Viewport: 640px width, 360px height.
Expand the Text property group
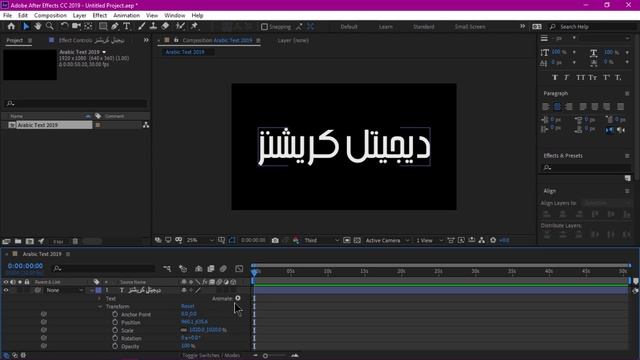click(99, 298)
